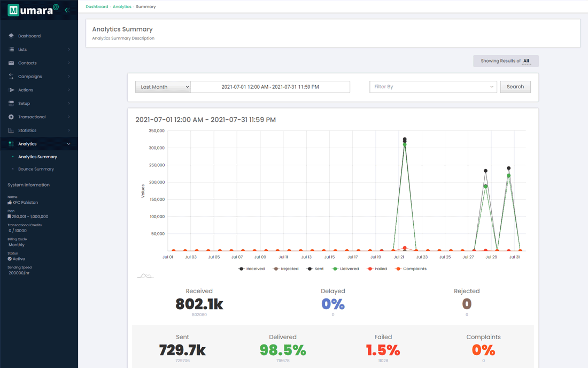This screenshot has width=588, height=368.
Task: Collapse the Analytics menu chevron
Action: 68,144
